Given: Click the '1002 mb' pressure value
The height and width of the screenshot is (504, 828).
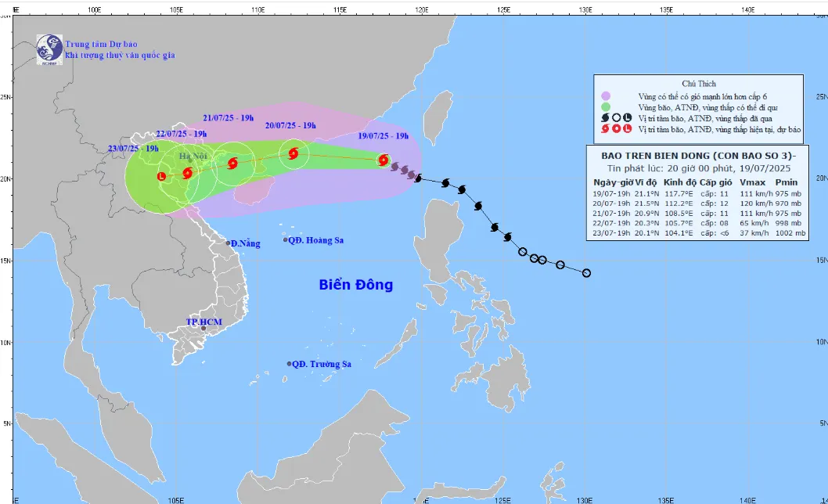Looking at the screenshot, I should click(790, 233).
